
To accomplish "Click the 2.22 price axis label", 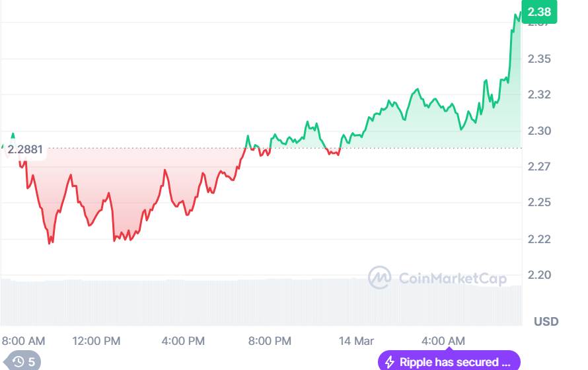I will [x=541, y=239].
